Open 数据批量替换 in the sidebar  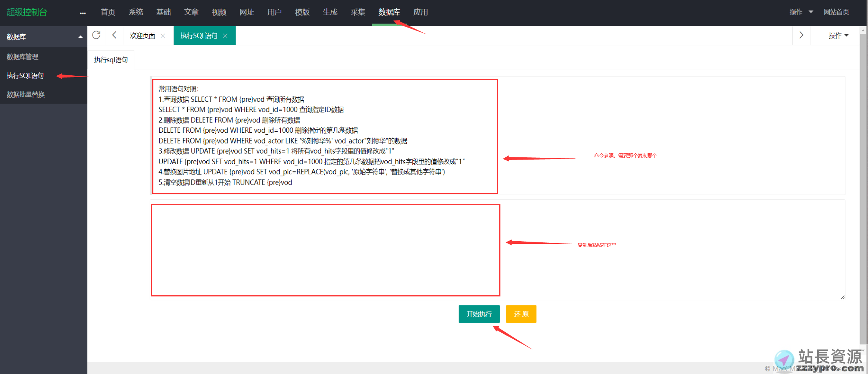pos(25,95)
